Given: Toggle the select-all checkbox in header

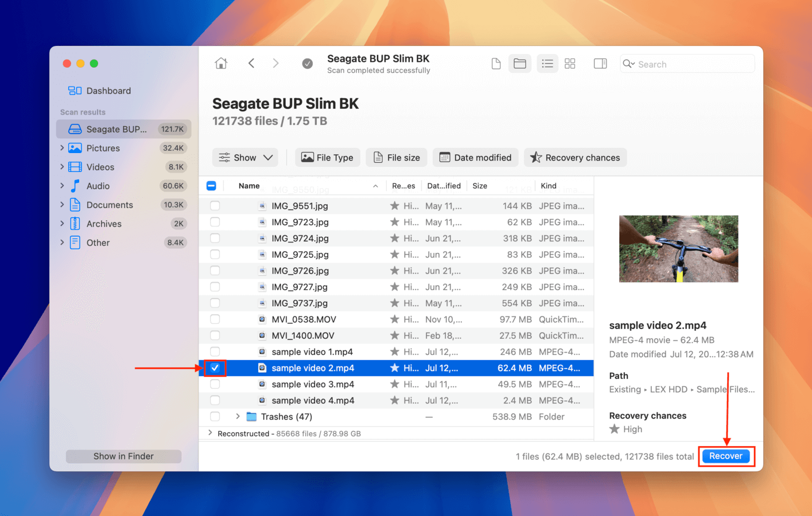Looking at the screenshot, I should [x=211, y=186].
